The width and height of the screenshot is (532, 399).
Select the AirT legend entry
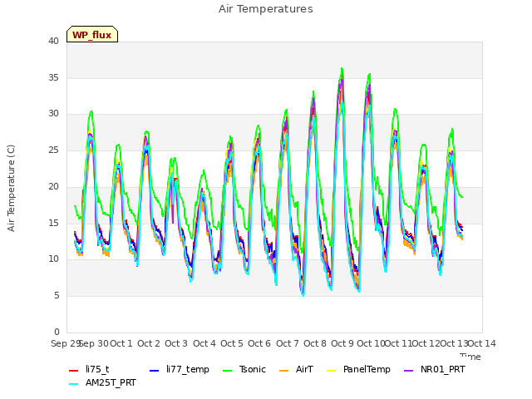coord(296,369)
